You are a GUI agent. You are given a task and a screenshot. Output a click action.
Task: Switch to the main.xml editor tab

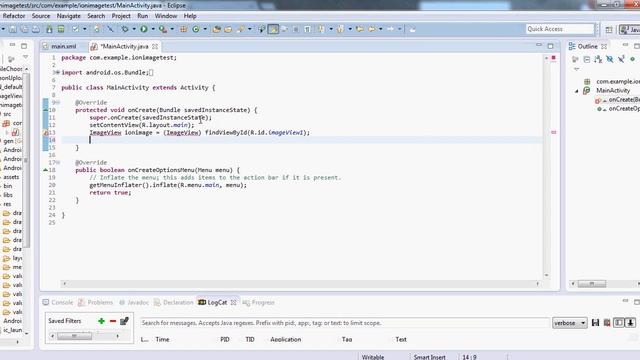coord(64,46)
